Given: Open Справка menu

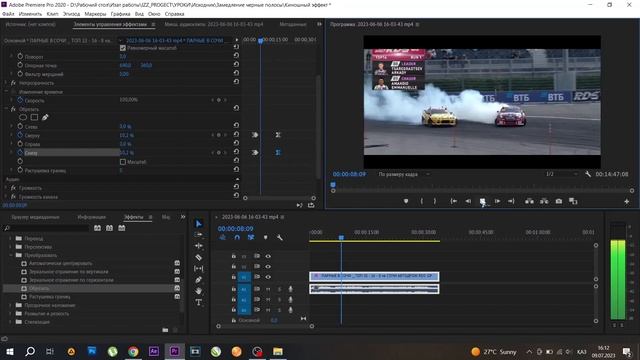Looking at the screenshot, I should pyautogui.click(x=174, y=14).
